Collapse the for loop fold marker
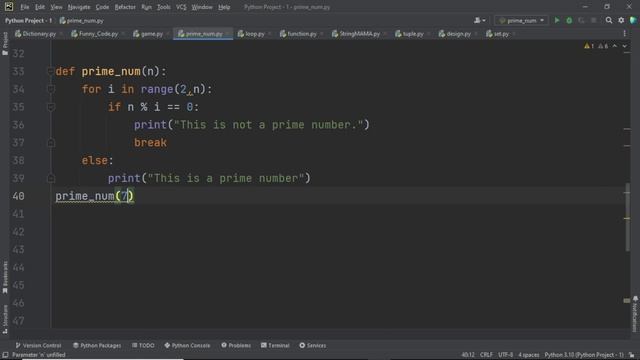Image resolution: width=640 pixels, height=360 pixels. pos(51,89)
